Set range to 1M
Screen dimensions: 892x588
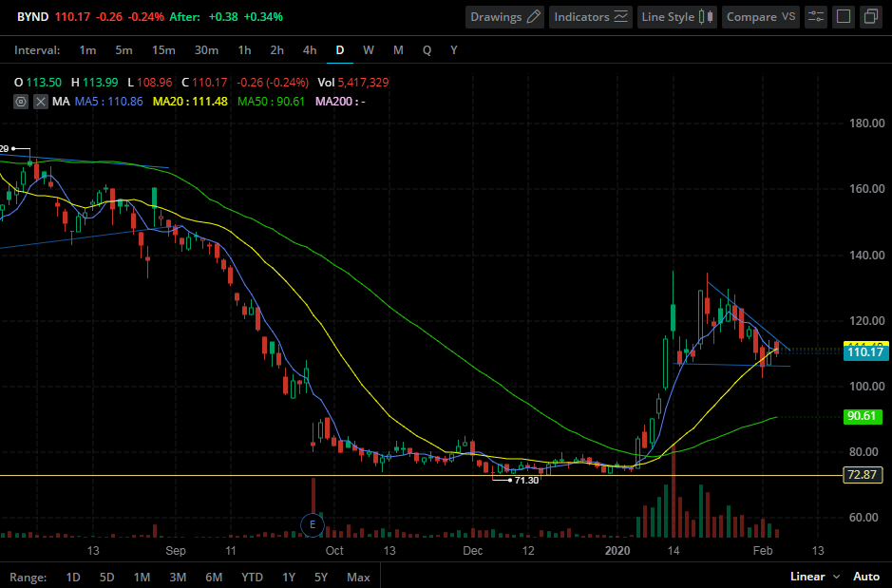click(142, 578)
